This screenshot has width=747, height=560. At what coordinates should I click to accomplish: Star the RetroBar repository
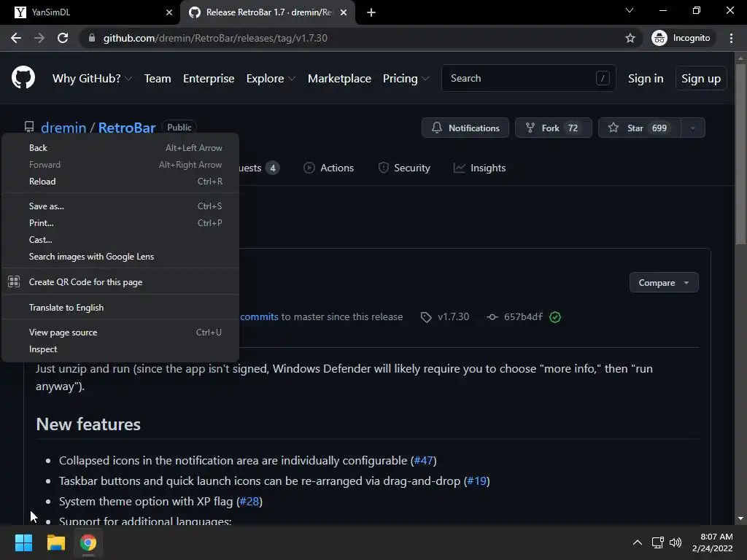pyautogui.click(x=639, y=128)
